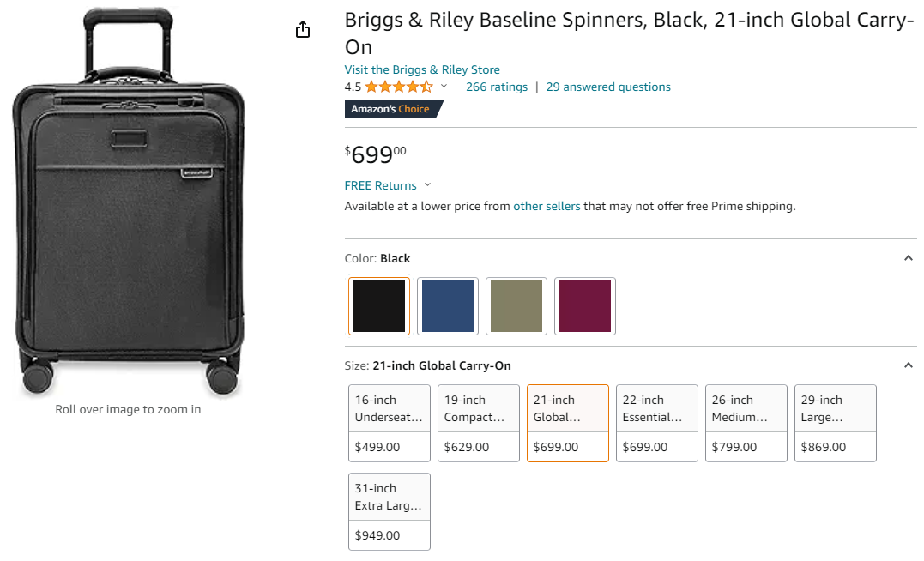
Task: Pick the 31-inch Extra Large size
Action: [x=390, y=512]
